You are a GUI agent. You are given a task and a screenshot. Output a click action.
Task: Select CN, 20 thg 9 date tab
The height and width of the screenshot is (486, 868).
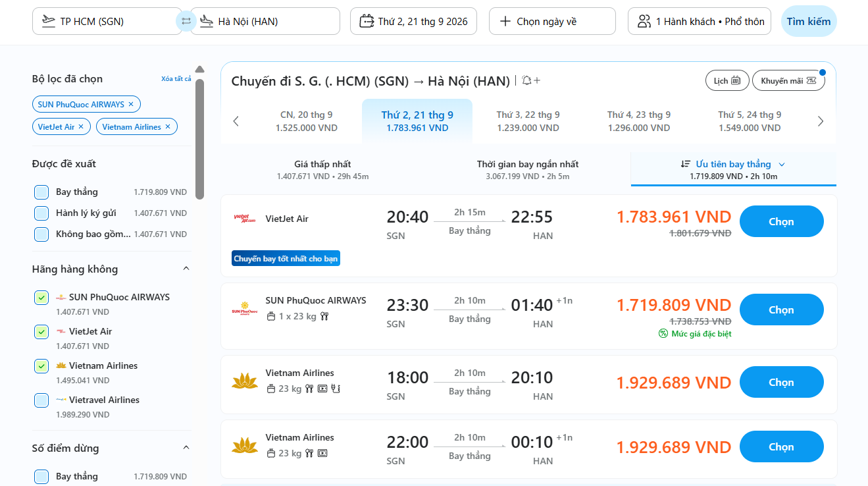(x=306, y=121)
